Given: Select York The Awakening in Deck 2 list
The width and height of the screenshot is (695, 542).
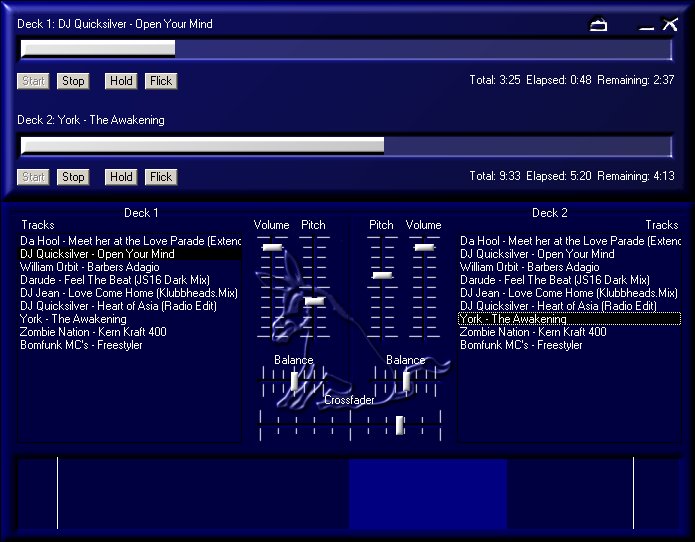Looking at the screenshot, I should pos(570,319).
